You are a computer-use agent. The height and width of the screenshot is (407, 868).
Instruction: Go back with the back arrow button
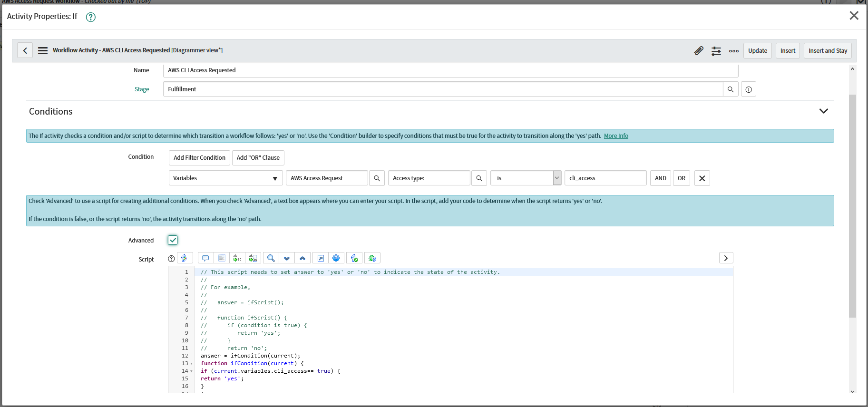point(25,50)
